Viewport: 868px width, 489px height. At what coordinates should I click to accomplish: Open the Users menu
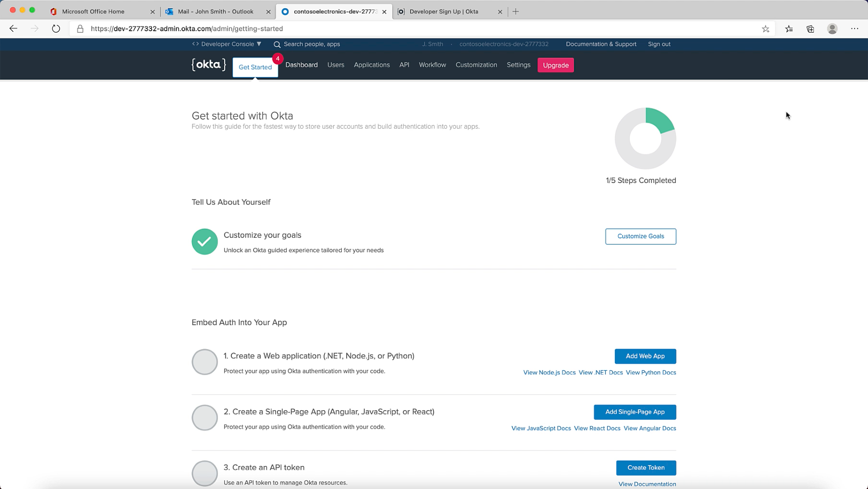[336, 65]
